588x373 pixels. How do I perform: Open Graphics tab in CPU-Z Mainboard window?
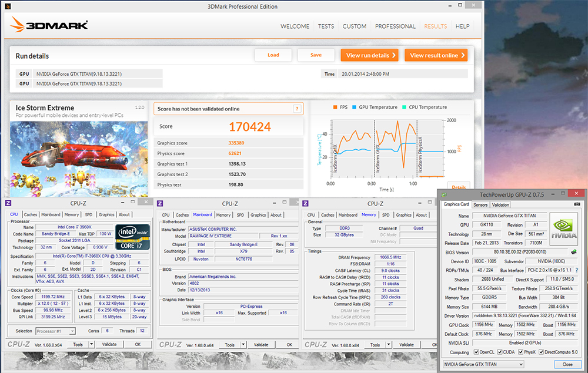258,215
